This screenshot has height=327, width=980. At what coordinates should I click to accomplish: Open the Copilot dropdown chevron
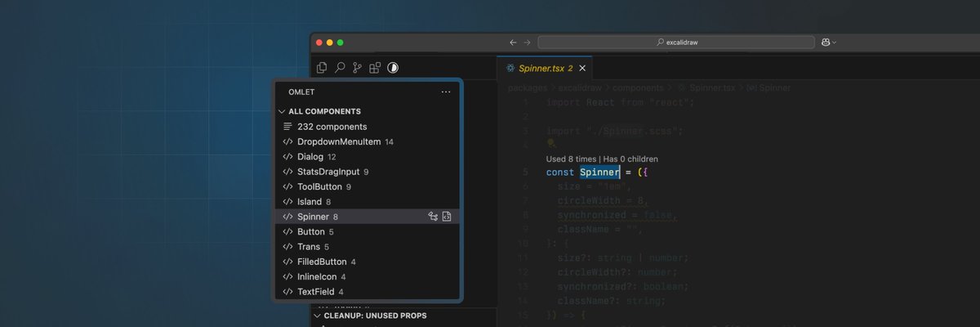click(834, 42)
